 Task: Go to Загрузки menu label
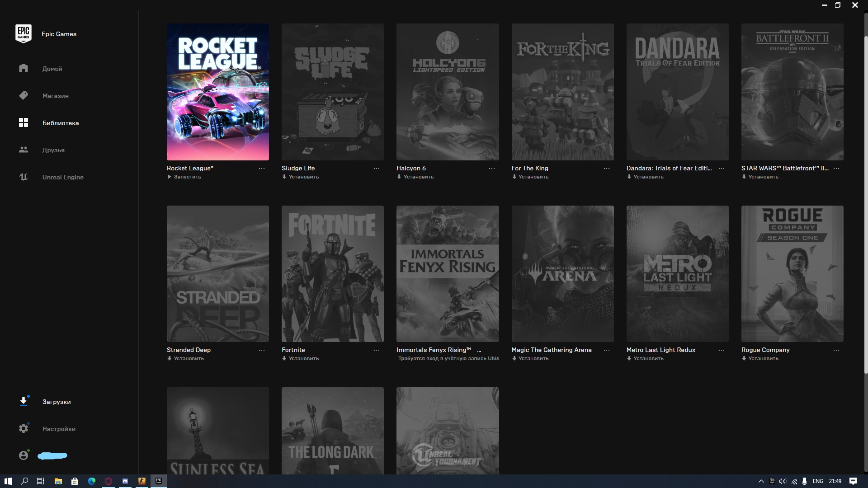click(x=57, y=402)
